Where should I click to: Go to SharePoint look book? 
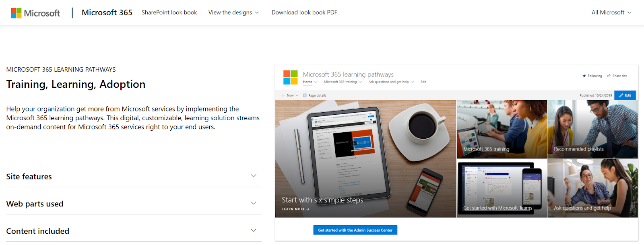tap(169, 12)
